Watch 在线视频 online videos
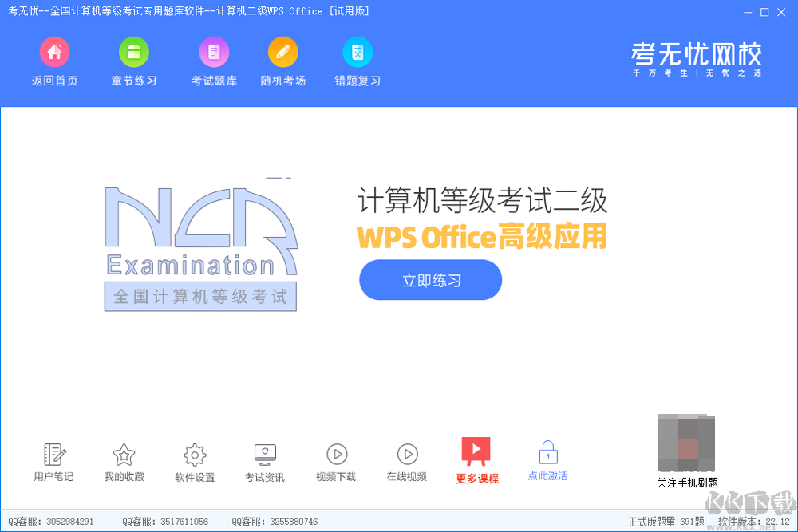The height and width of the screenshot is (532, 798). pos(407,460)
